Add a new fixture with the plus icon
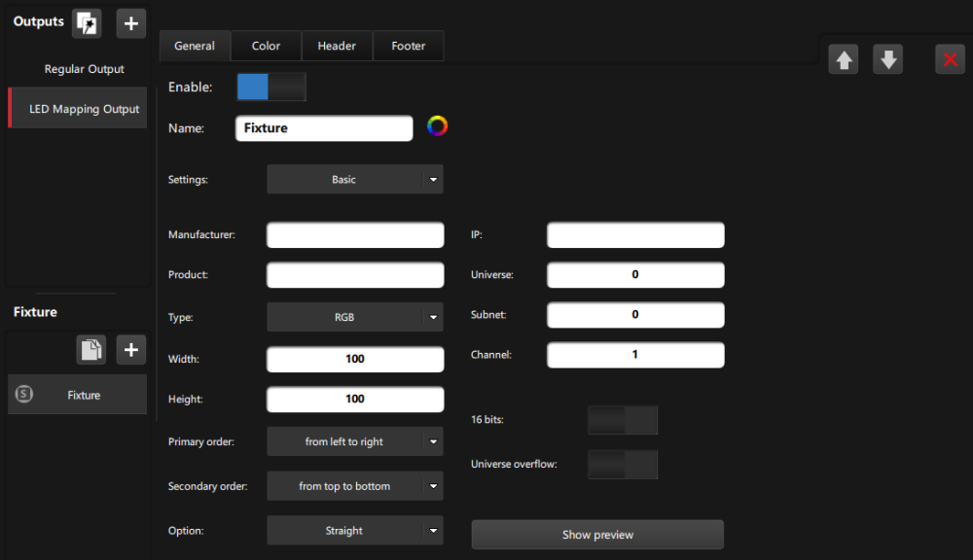Screen dimensions: 973x560 click(130, 349)
